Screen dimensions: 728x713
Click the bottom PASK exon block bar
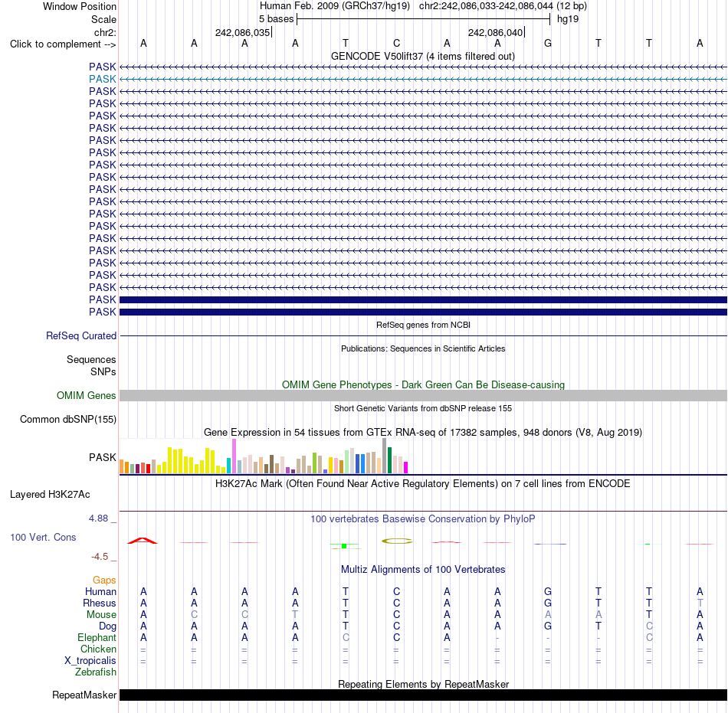coord(423,312)
